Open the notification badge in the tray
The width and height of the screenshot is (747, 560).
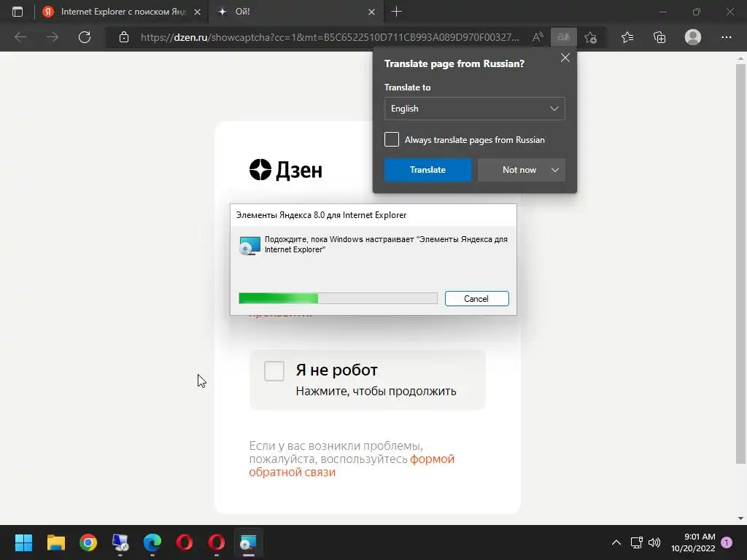coord(727,542)
